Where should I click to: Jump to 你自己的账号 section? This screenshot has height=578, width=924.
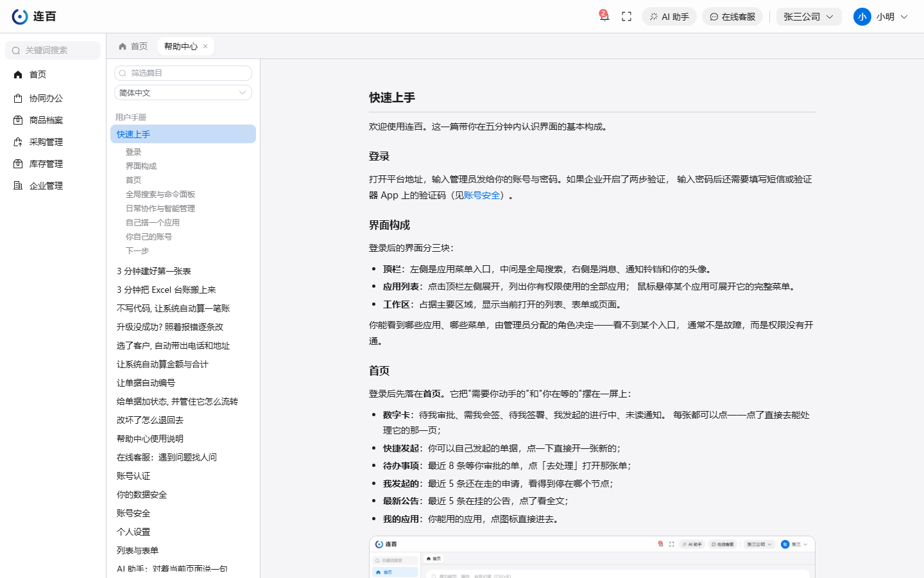coord(149,237)
